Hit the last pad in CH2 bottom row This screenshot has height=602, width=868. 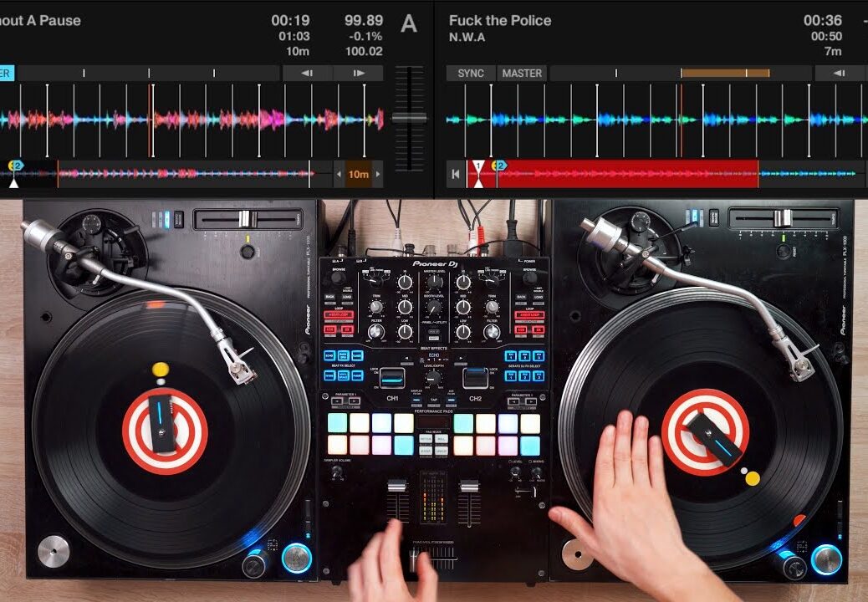(x=530, y=446)
